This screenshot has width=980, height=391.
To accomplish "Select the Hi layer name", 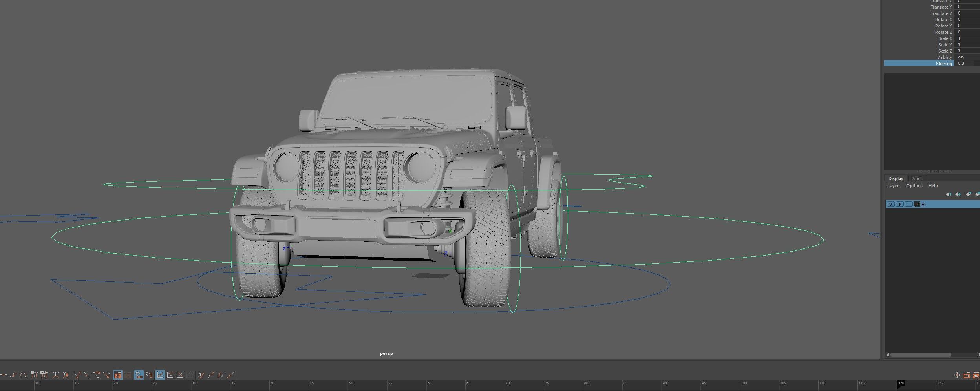I will click(923, 205).
